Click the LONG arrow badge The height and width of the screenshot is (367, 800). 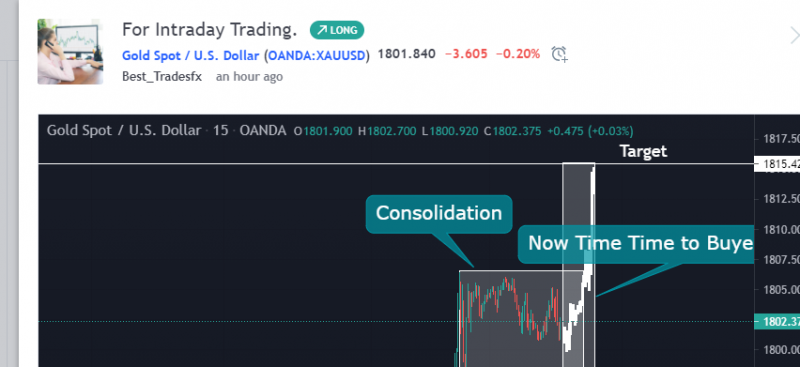[337, 30]
